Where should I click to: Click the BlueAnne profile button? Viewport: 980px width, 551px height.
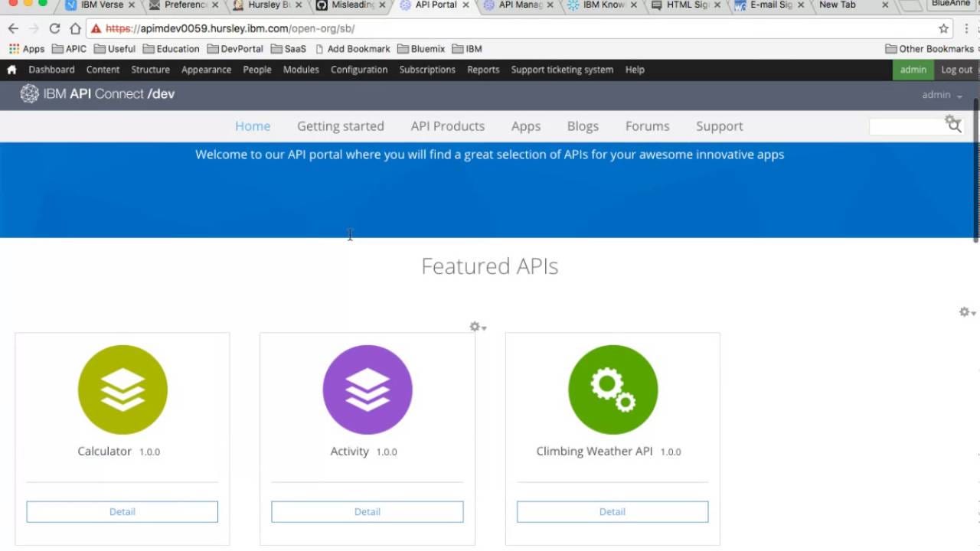tap(951, 5)
